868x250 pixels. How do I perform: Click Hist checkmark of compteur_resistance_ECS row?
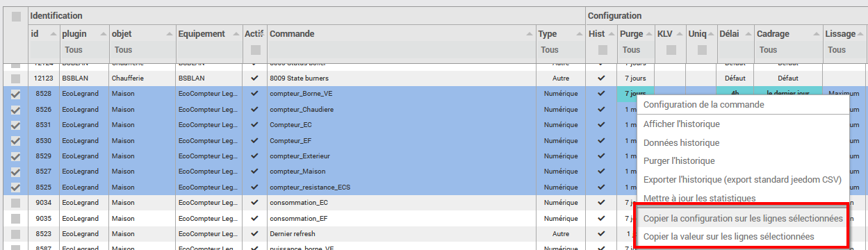601,187
